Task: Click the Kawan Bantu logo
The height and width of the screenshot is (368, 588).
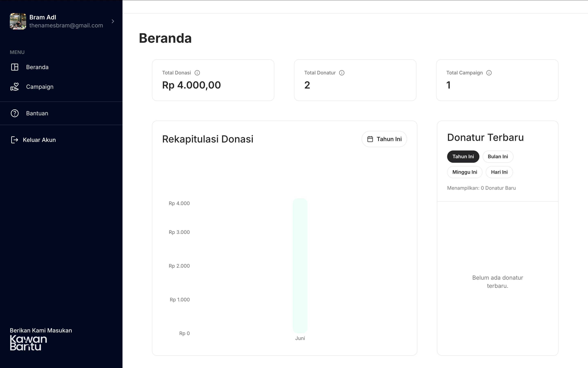Action: [28, 343]
